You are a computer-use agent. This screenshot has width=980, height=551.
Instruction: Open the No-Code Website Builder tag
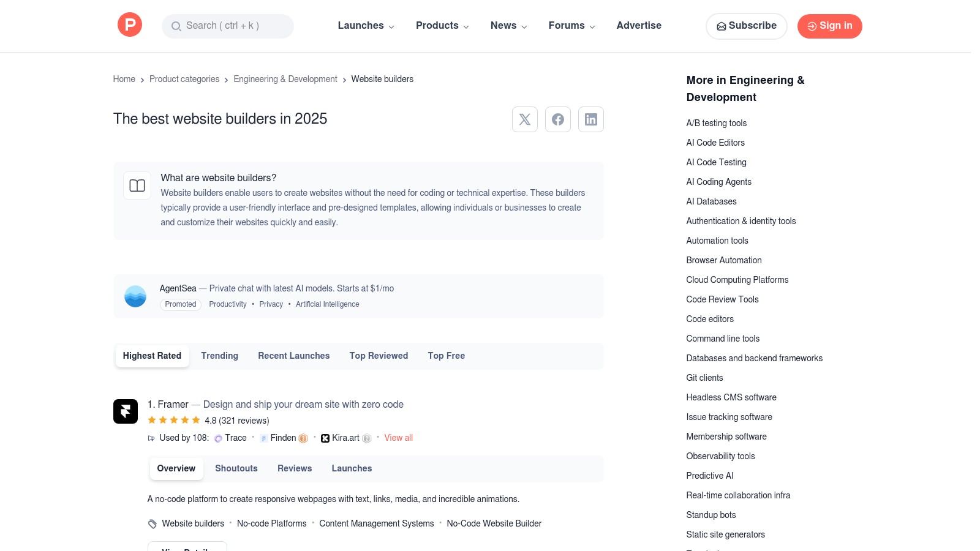[494, 523]
